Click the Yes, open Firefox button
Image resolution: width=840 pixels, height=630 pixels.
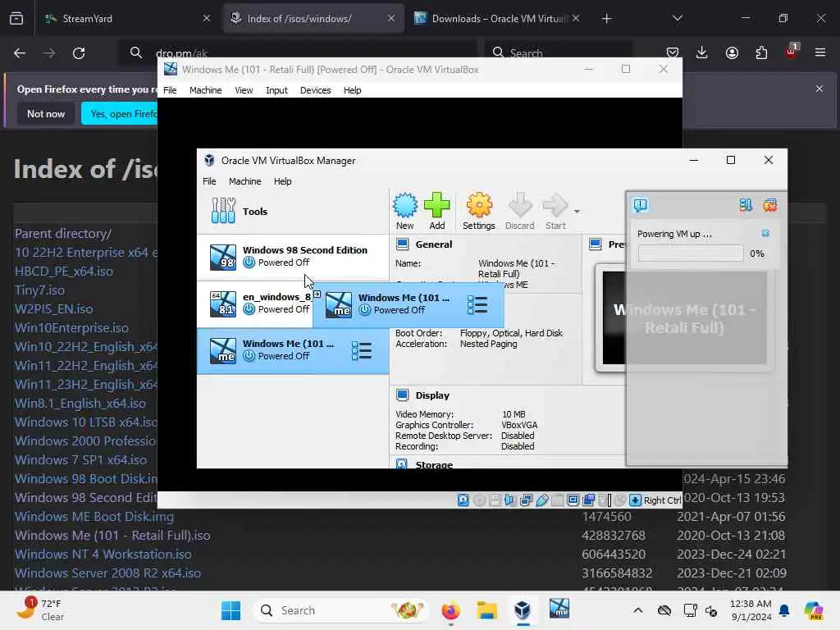click(120, 113)
